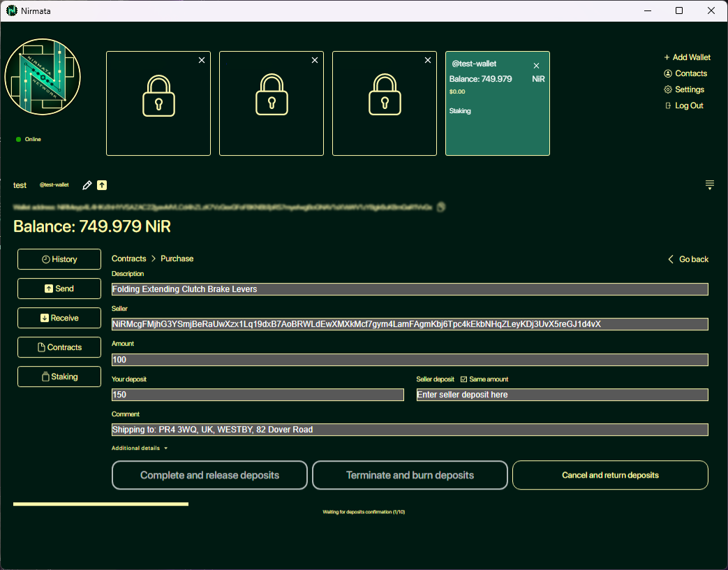Click the seller deposit input field
Image resolution: width=728 pixels, height=570 pixels.
(562, 395)
